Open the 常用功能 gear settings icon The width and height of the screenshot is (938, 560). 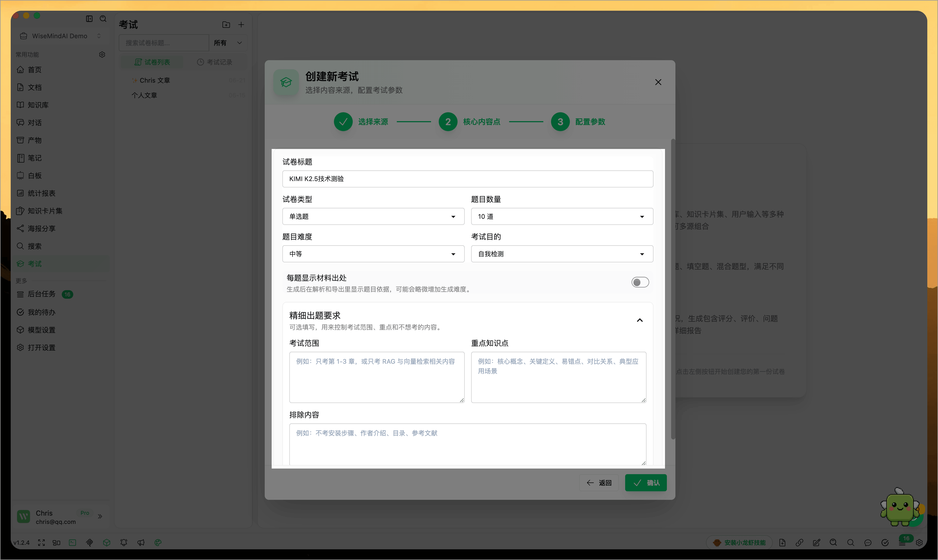point(102,54)
